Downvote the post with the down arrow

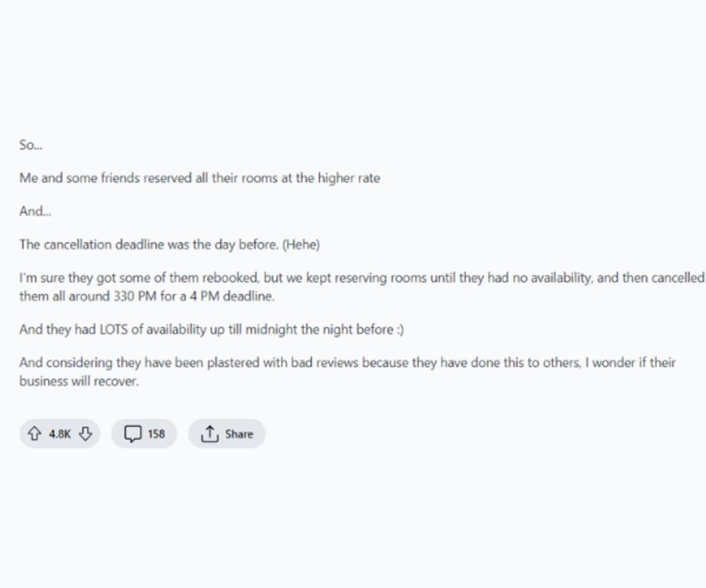click(85, 434)
